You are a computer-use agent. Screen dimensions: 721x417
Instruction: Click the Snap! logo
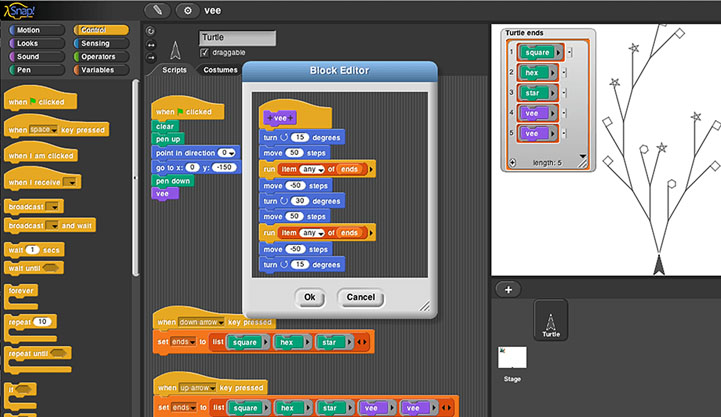19,11
